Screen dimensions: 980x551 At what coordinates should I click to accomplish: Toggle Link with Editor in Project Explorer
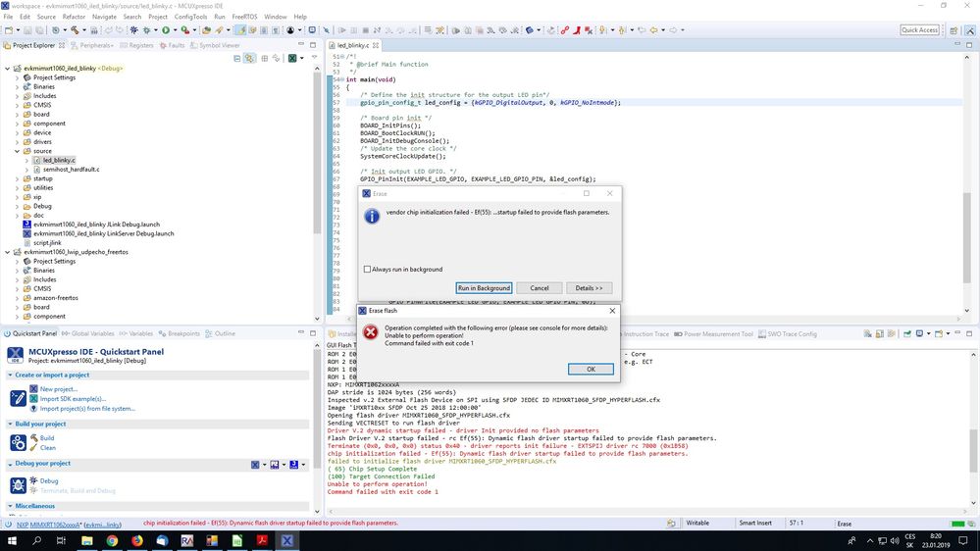(x=249, y=58)
